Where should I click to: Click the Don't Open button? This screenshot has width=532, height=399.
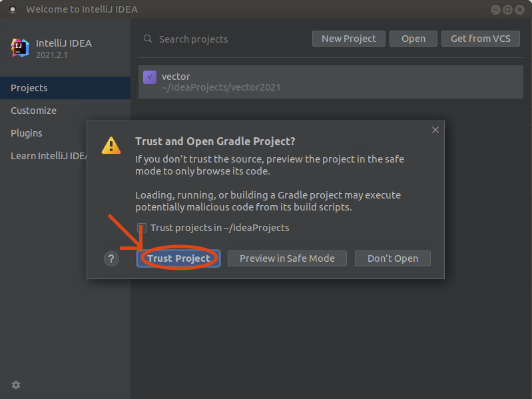(393, 258)
